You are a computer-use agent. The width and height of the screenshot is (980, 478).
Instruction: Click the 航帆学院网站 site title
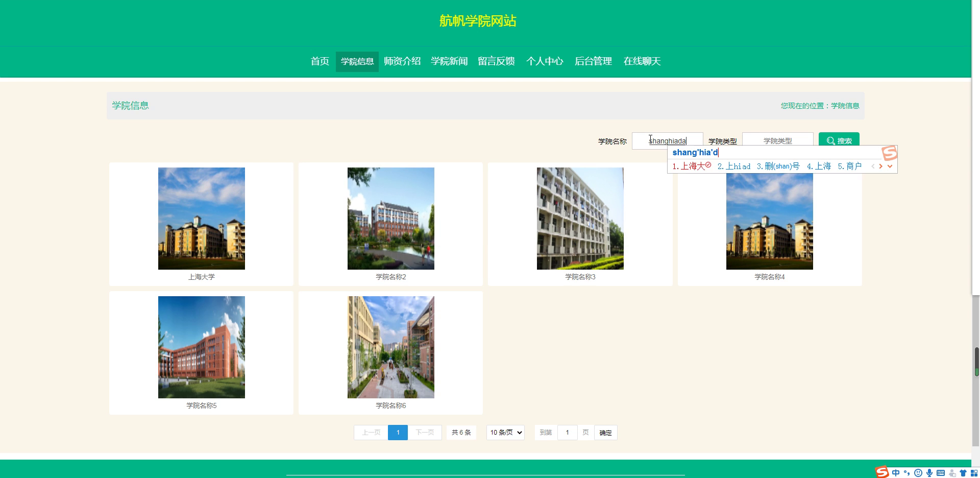click(x=478, y=21)
